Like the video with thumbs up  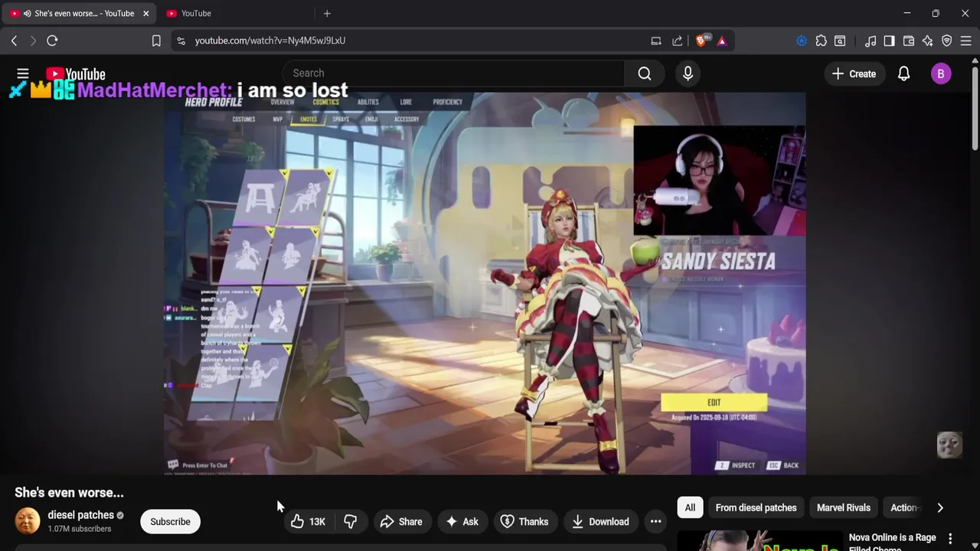tap(308, 522)
